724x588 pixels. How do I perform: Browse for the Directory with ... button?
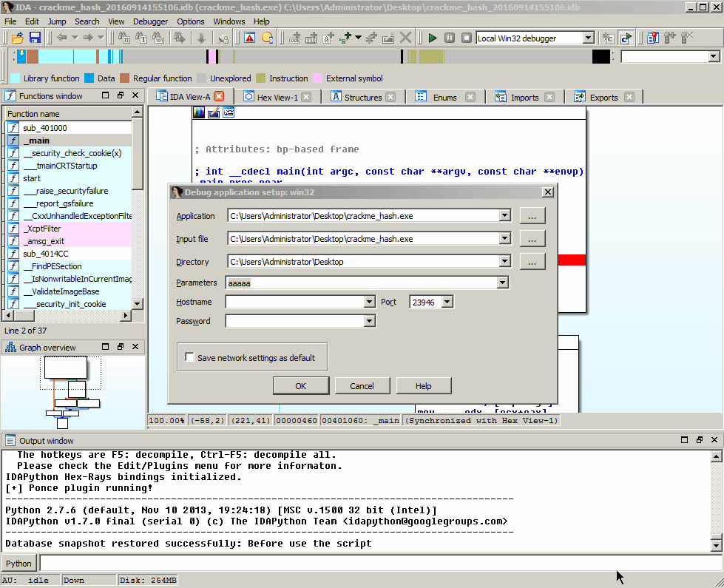coord(532,262)
